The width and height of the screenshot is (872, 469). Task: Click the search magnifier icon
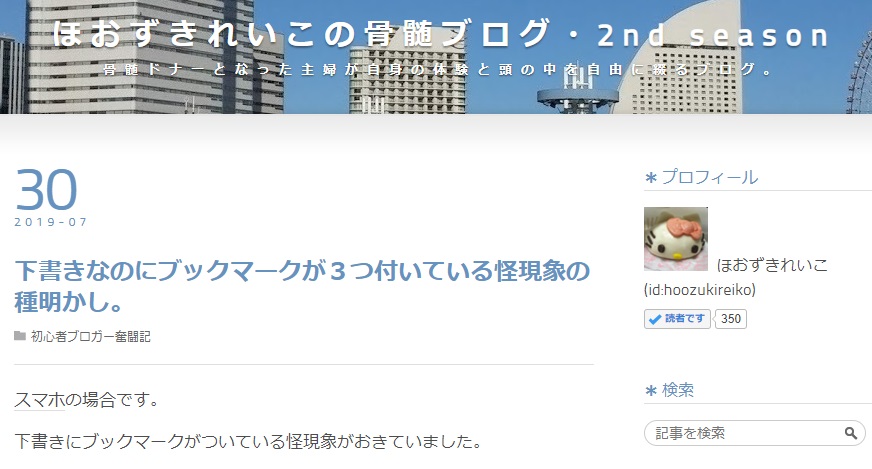point(850,433)
